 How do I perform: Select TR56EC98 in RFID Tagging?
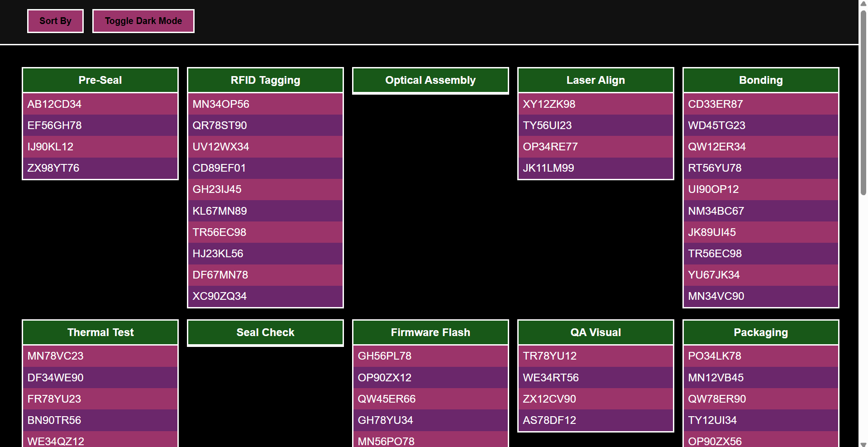coord(265,232)
